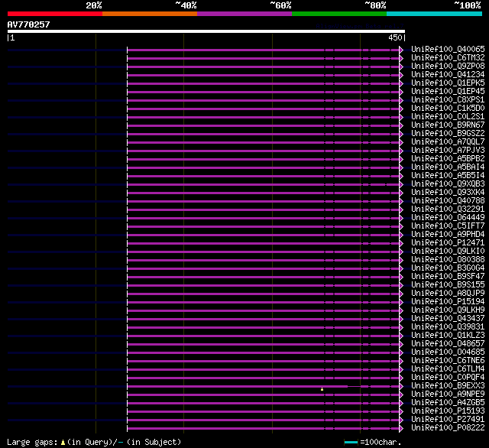Select UniRef100_A5BPB2 label
489x448 pixels.
[x=448, y=159]
